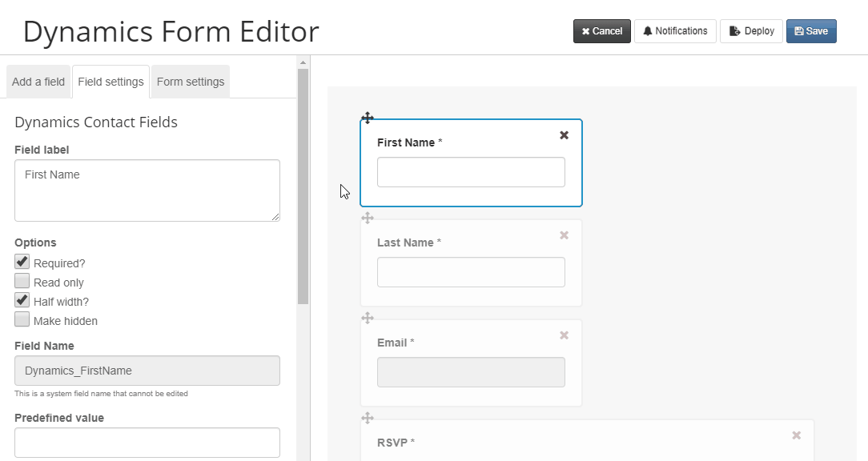The height and width of the screenshot is (461, 868).
Task: Delete the Last Name field using its X icon
Action: [564, 235]
